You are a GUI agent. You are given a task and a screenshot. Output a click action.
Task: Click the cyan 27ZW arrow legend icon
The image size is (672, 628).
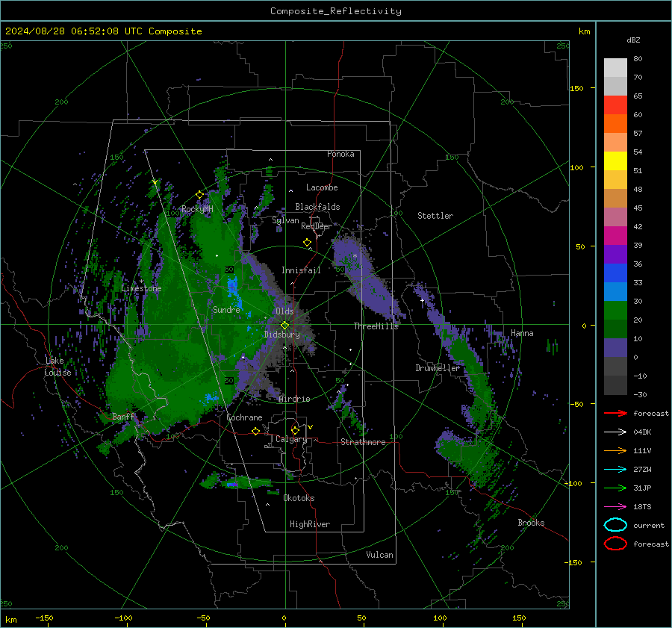[x=615, y=470]
